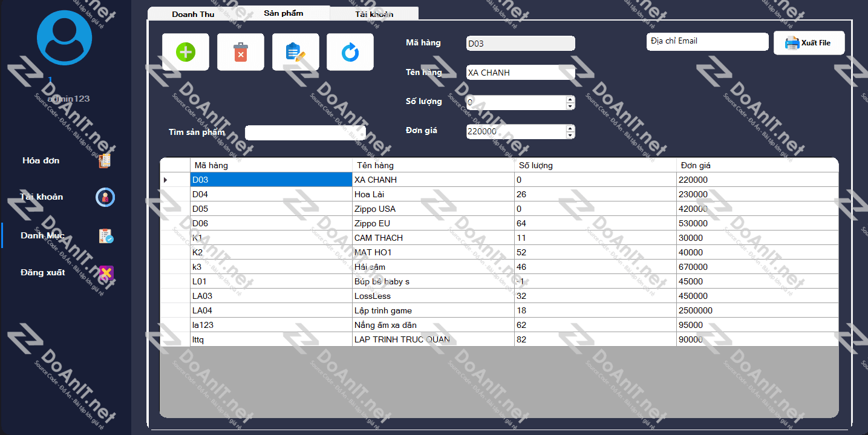Click the Zippo EU name cell
Viewport: 868px width, 435px height.
point(433,223)
